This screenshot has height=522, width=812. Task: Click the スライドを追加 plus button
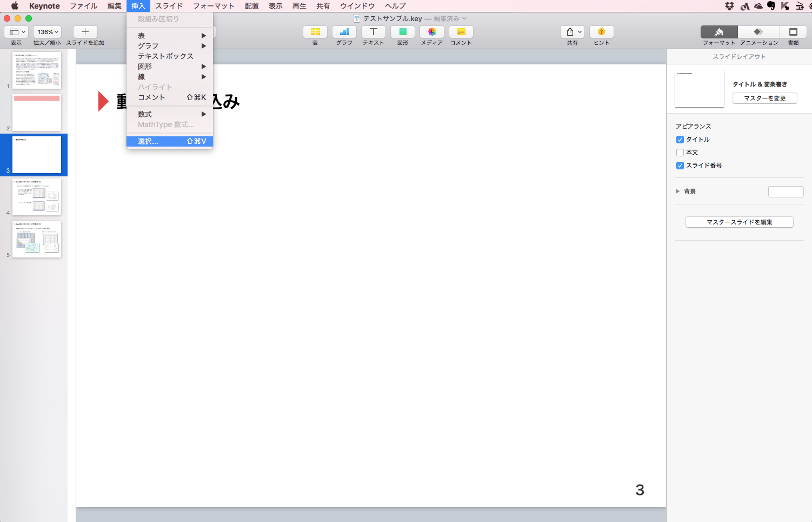click(85, 32)
